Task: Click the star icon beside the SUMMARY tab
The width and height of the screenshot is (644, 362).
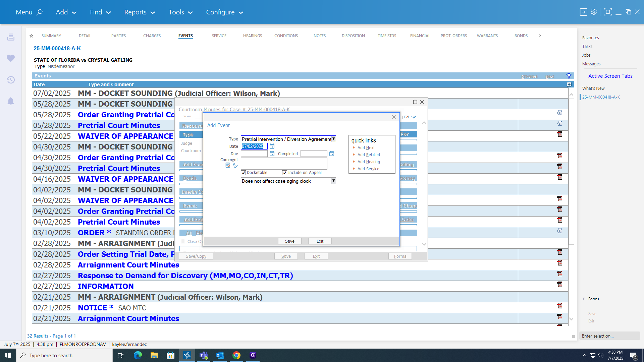Action: tap(31, 36)
